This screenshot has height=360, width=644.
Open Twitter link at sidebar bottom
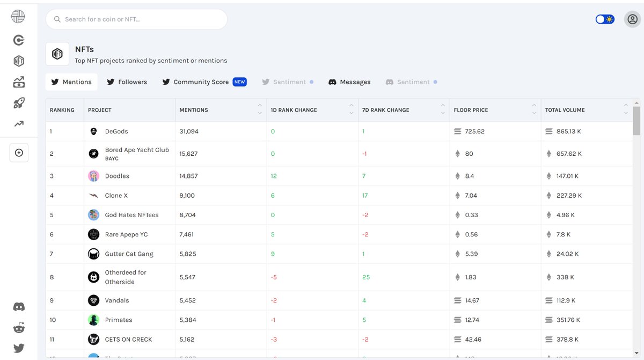point(19,348)
